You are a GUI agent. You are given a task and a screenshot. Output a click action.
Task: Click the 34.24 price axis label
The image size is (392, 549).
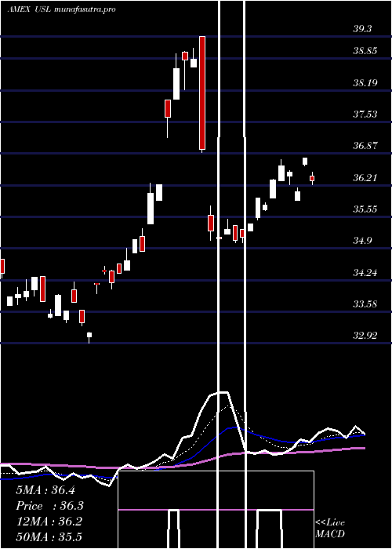tap(365, 272)
